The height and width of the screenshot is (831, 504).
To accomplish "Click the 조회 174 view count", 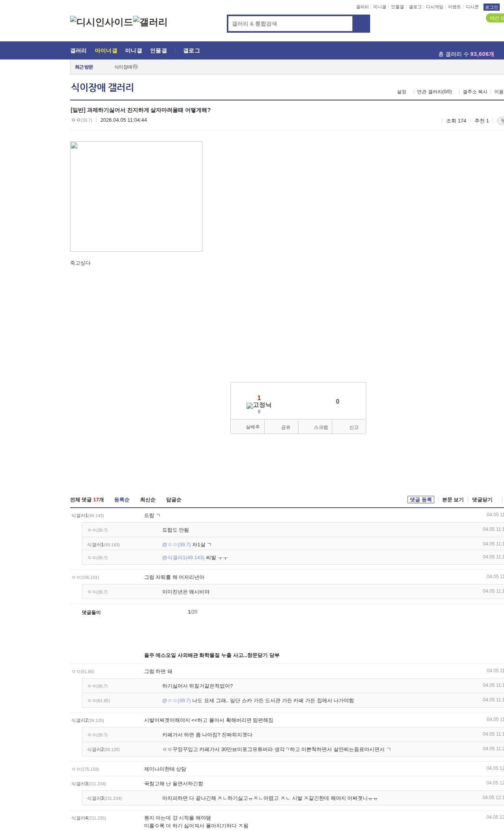I will tap(456, 121).
